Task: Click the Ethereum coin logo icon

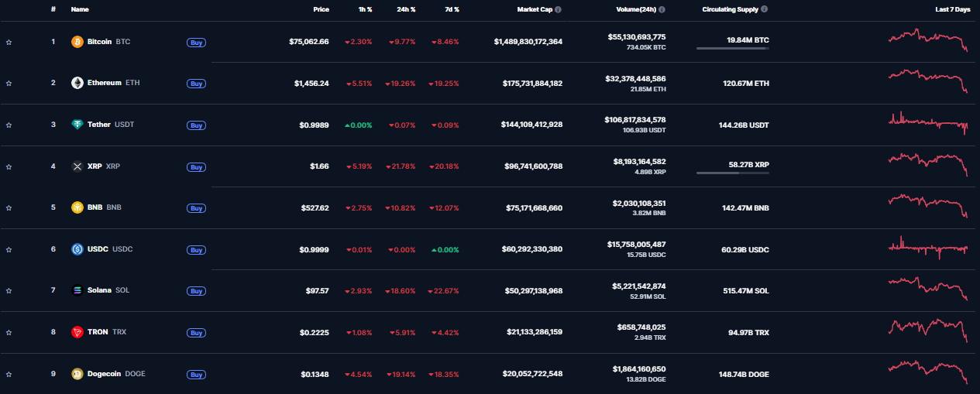Action: click(77, 83)
